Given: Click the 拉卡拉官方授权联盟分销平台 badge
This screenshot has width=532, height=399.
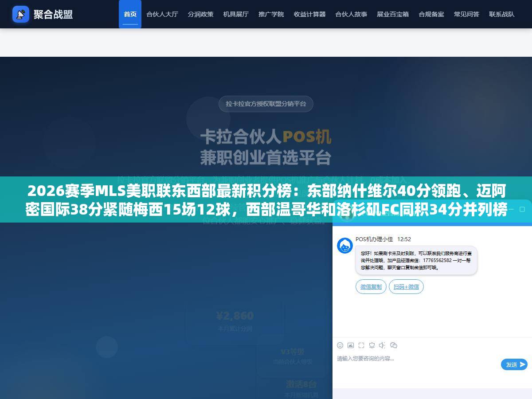Looking at the screenshot, I should coord(266,104).
